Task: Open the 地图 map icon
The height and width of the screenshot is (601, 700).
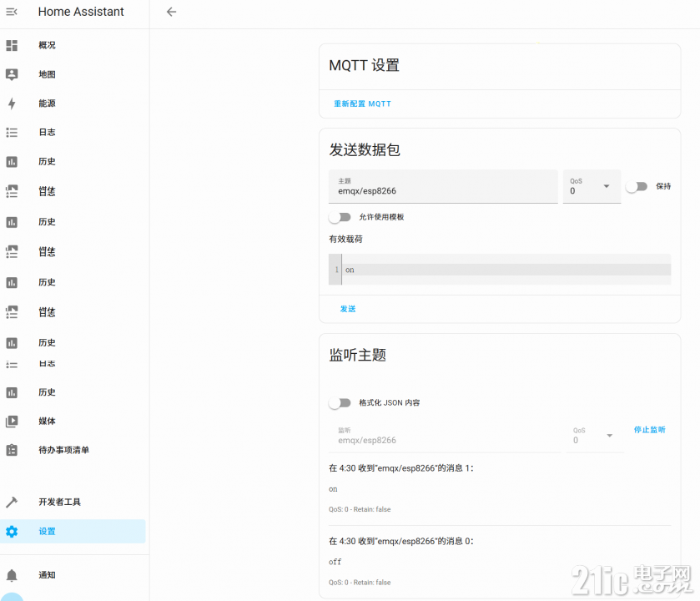Action: (x=12, y=74)
